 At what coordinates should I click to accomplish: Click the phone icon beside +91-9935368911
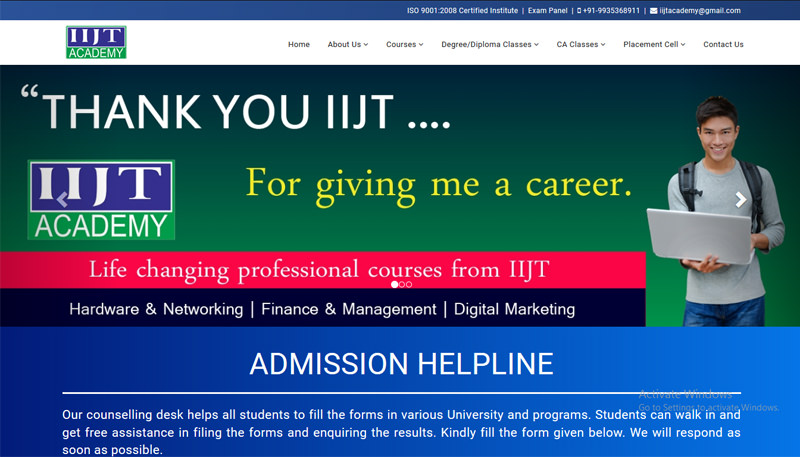pyautogui.click(x=579, y=11)
